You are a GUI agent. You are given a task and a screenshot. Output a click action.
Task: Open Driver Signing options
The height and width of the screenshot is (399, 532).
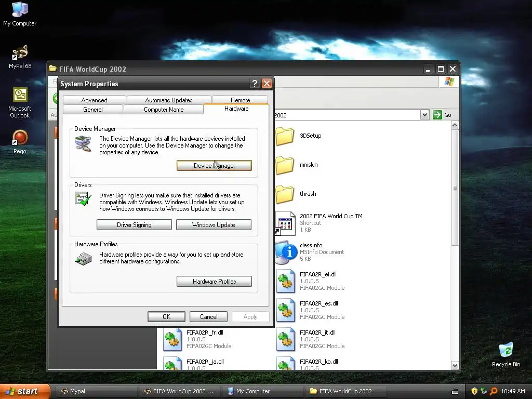click(134, 224)
